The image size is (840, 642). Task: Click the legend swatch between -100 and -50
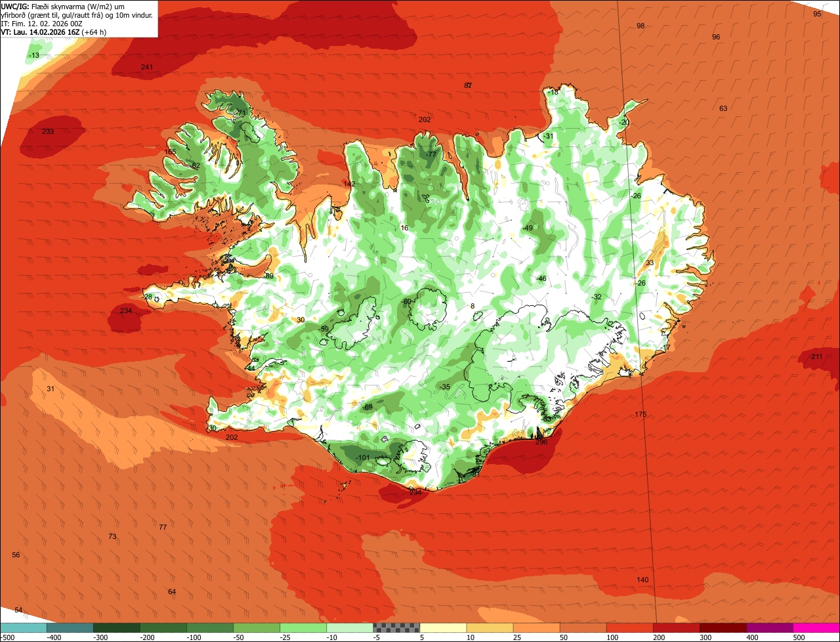coord(210,628)
